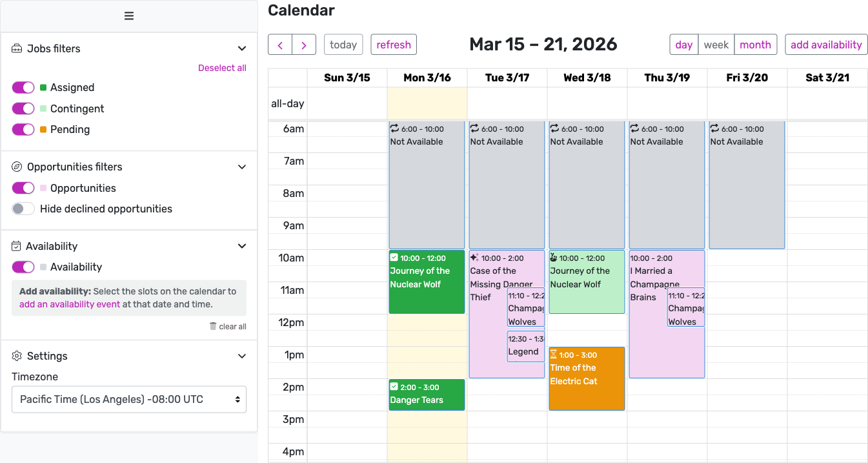Open the sidebar hamburger menu
Image resolution: width=868 pixels, height=463 pixels.
[128, 15]
